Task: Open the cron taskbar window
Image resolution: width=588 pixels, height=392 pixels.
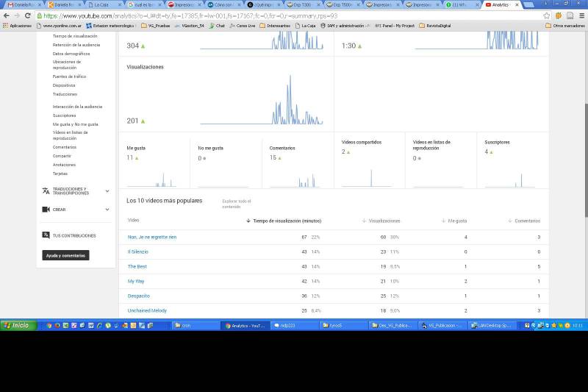Action: click(195, 326)
